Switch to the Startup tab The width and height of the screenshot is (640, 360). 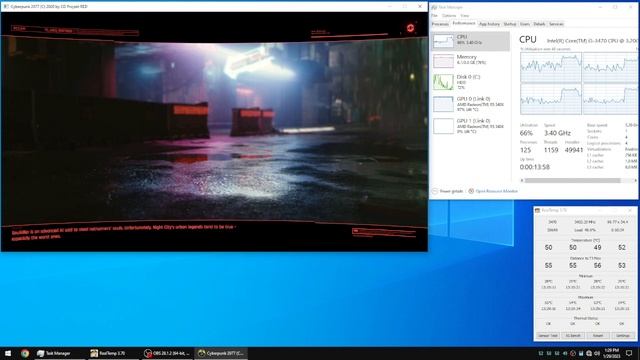(510, 24)
